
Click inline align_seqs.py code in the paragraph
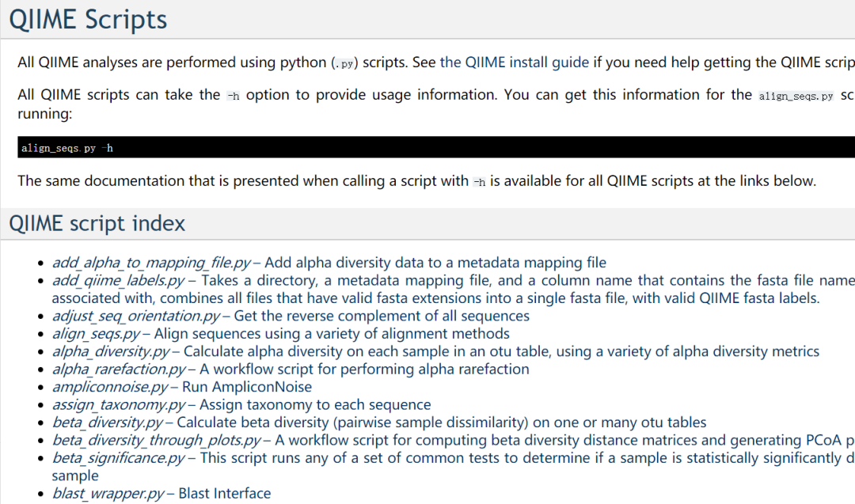[796, 96]
